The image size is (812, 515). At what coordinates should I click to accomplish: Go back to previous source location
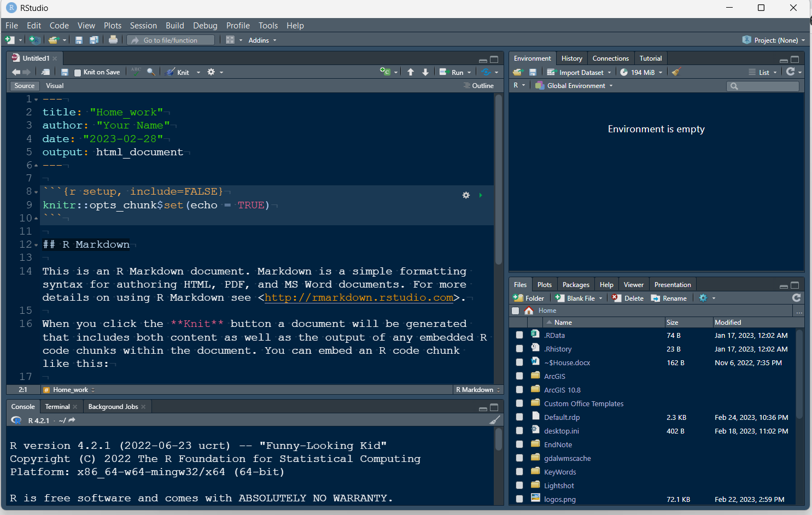(x=16, y=72)
